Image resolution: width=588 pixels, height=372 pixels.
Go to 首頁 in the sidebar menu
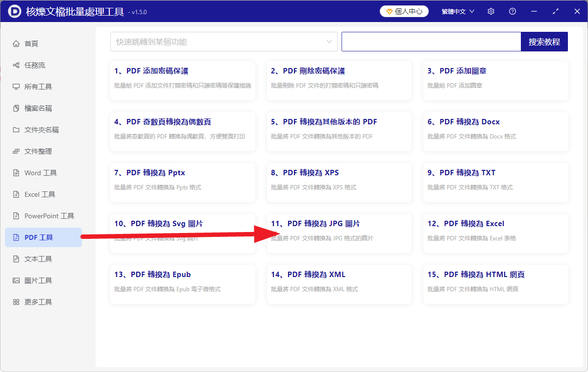tap(32, 43)
